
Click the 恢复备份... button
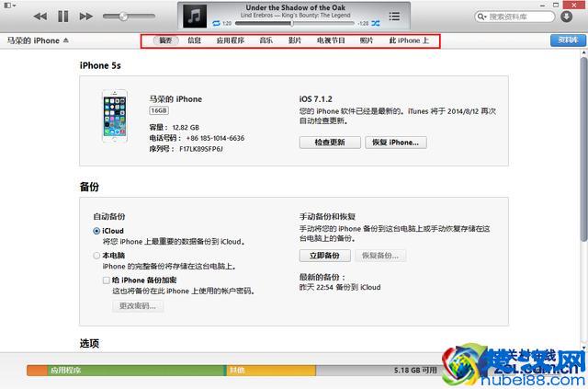[x=380, y=256]
